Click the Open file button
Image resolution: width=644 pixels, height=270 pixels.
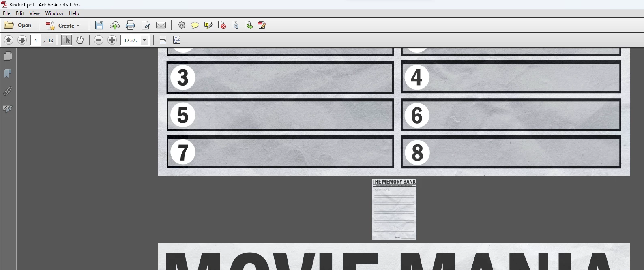18,25
